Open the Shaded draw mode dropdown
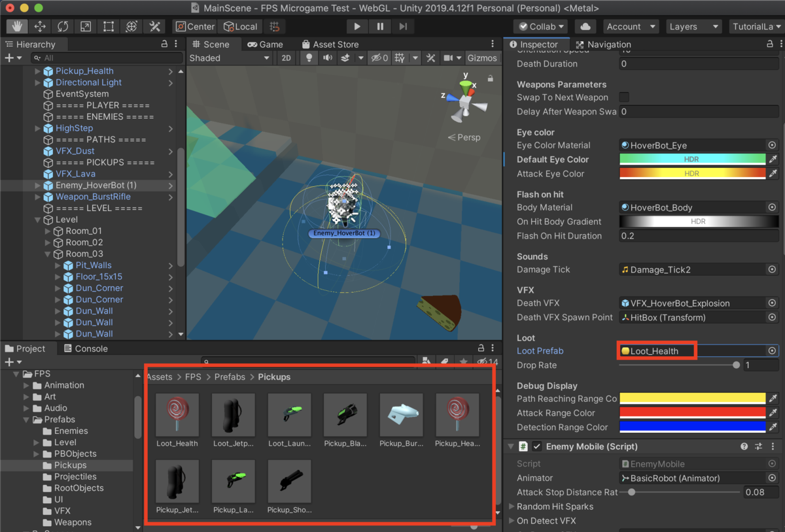Image resolution: width=785 pixels, height=532 pixels. click(230, 58)
